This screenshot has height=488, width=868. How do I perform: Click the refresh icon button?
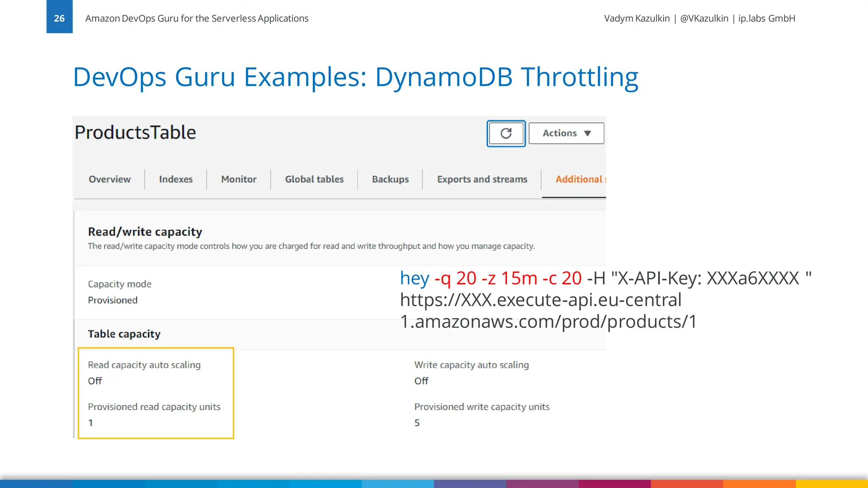click(506, 133)
